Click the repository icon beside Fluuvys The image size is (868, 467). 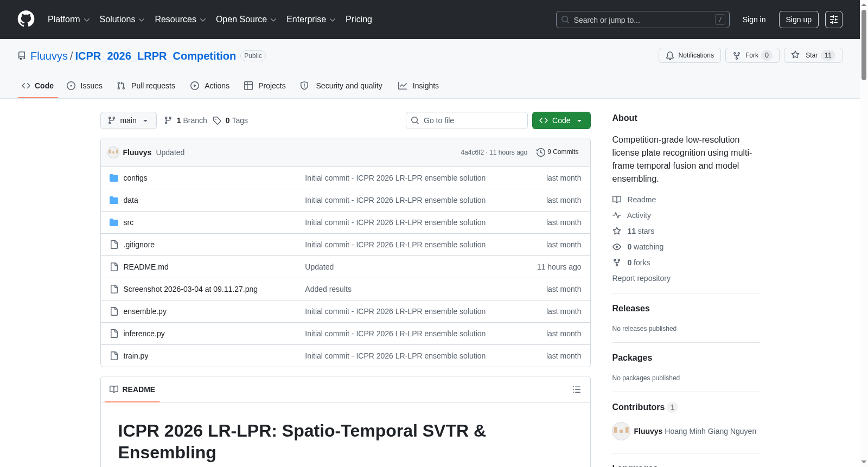pyautogui.click(x=22, y=56)
